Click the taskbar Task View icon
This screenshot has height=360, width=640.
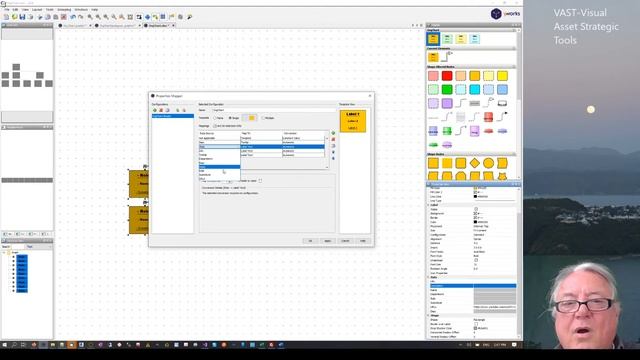pos(23,345)
